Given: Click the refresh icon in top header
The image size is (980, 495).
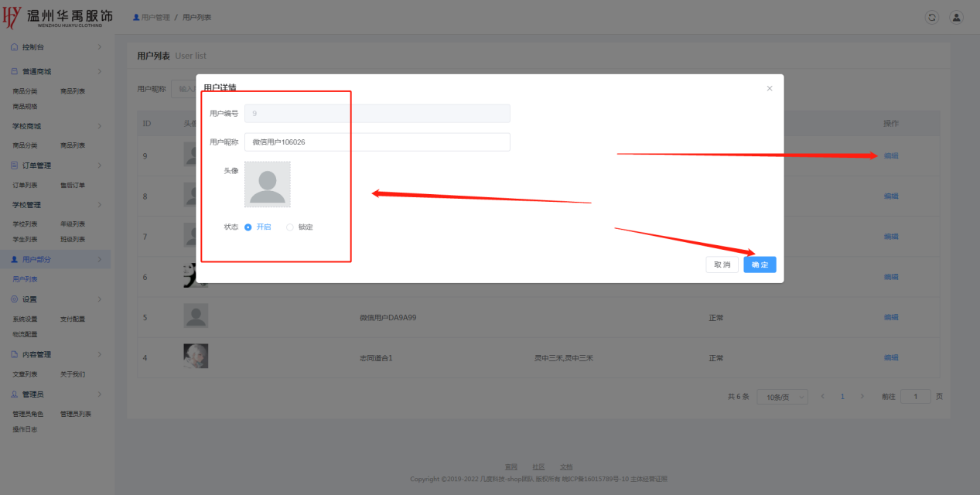Looking at the screenshot, I should tap(932, 17).
